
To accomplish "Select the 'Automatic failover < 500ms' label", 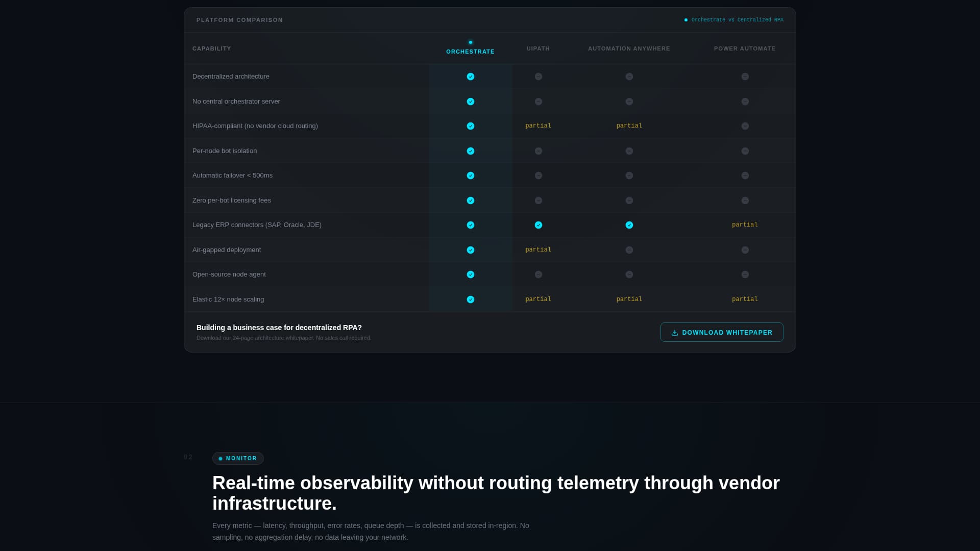I will (x=232, y=175).
